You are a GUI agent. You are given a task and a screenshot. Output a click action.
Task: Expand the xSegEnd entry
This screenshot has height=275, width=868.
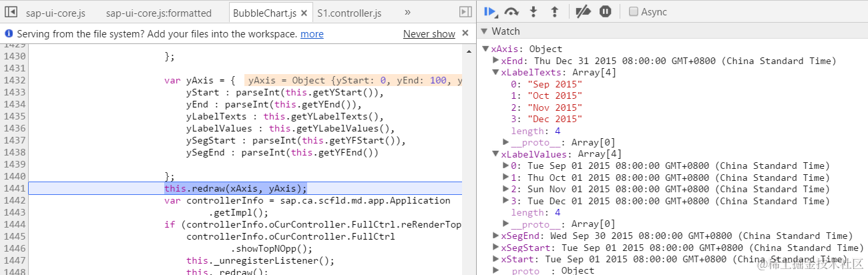tap(495, 236)
